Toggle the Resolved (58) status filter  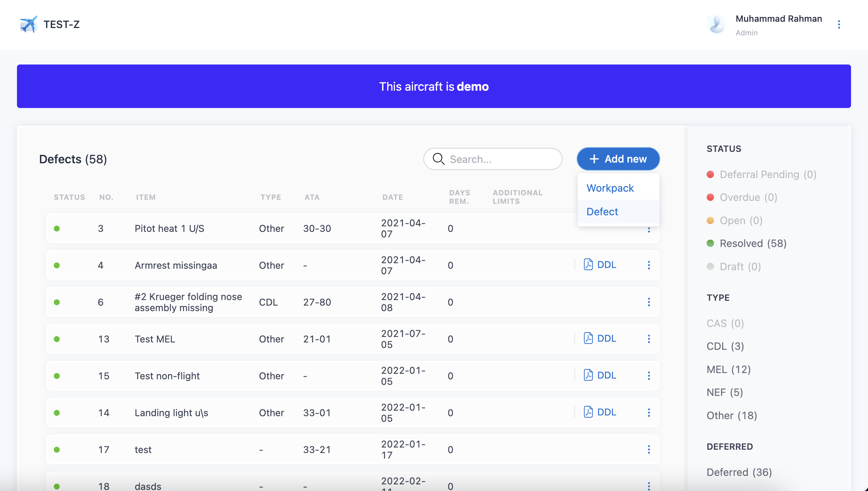753,243
